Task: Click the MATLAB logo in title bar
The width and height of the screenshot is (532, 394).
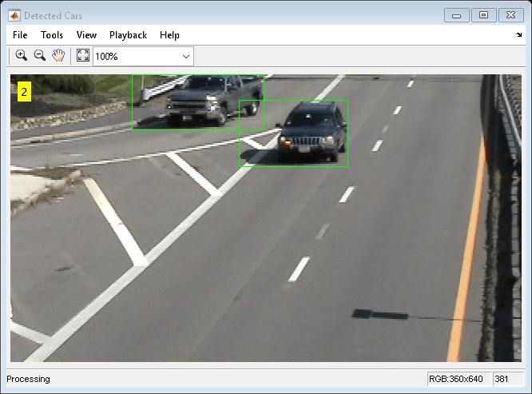Action: (x=14, y=16)
